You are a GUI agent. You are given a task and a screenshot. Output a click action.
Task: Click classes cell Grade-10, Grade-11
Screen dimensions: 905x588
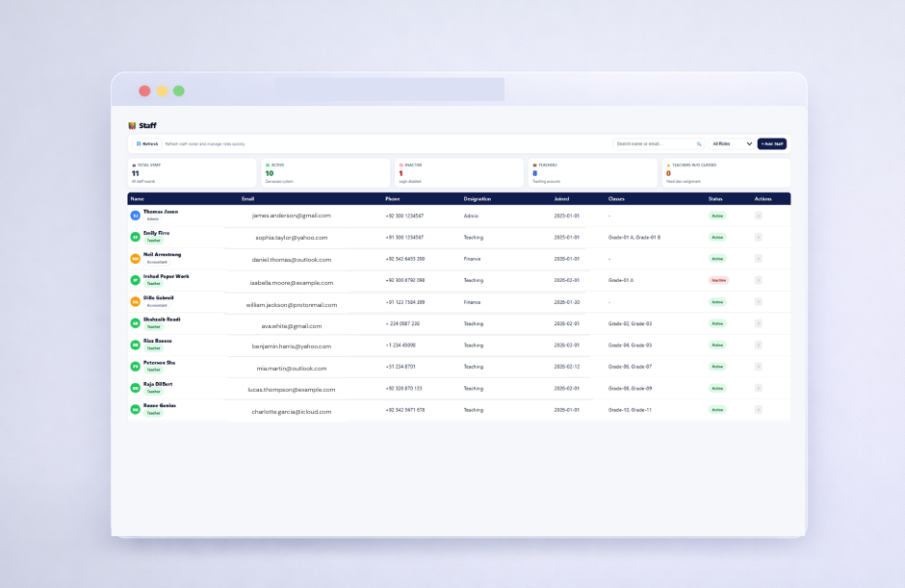pos(630,410)
